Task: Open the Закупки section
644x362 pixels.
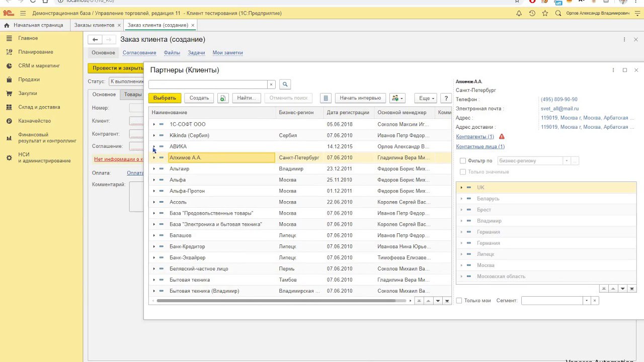Action: pyautogui.click(x=28, y=93)
